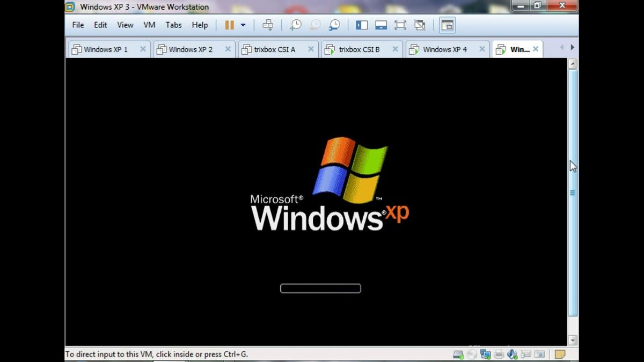Open the View menu
The width and height of the screenshot is (644, 362).
click(125, 25)
